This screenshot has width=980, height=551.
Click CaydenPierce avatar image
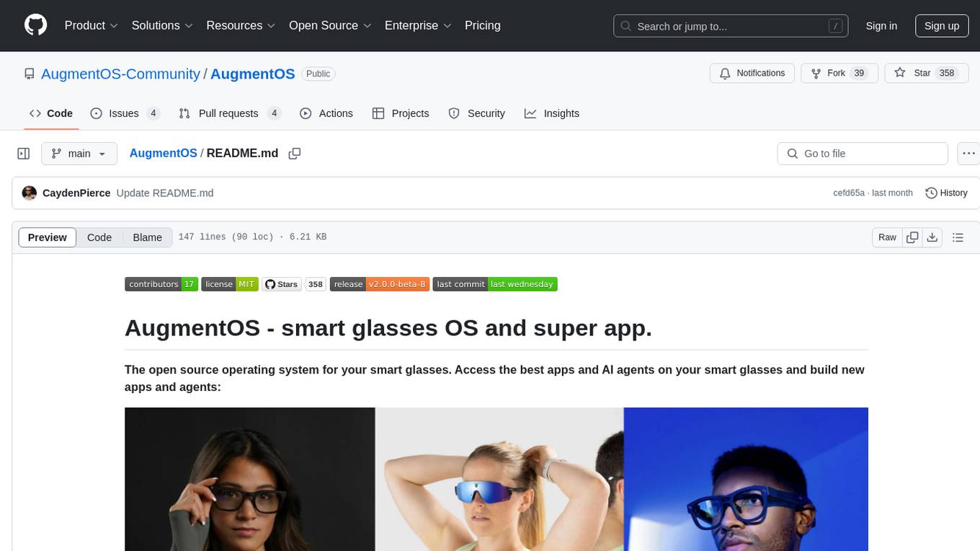pyautogui.click(x=30, y=193)
